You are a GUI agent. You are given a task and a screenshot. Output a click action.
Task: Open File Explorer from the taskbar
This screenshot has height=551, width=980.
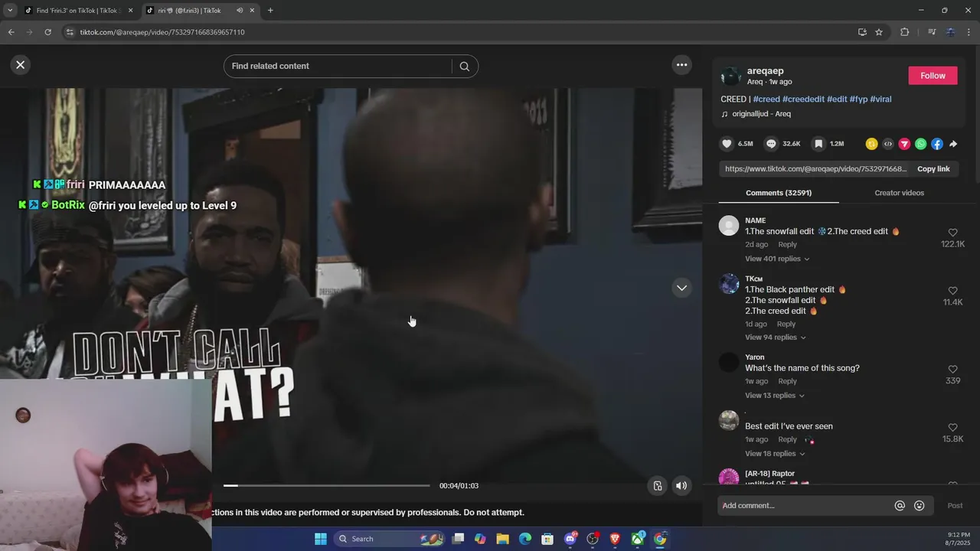(x=503, y=539)
